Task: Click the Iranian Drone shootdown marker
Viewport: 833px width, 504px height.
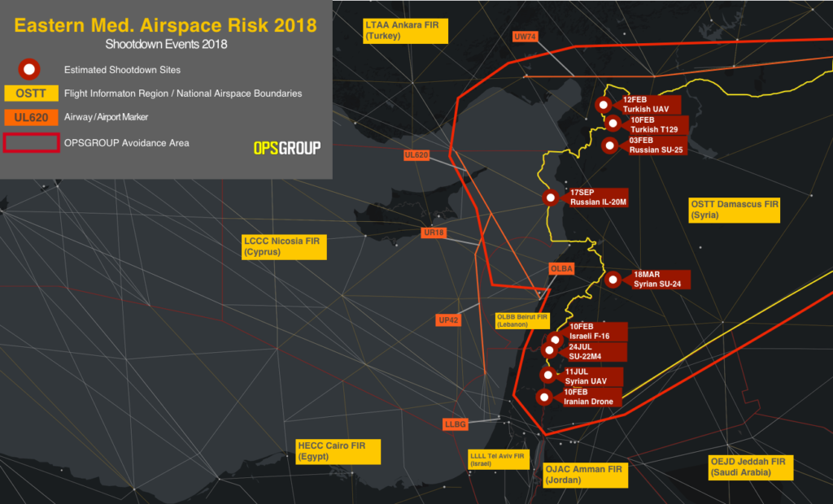Action: point(544,397)
